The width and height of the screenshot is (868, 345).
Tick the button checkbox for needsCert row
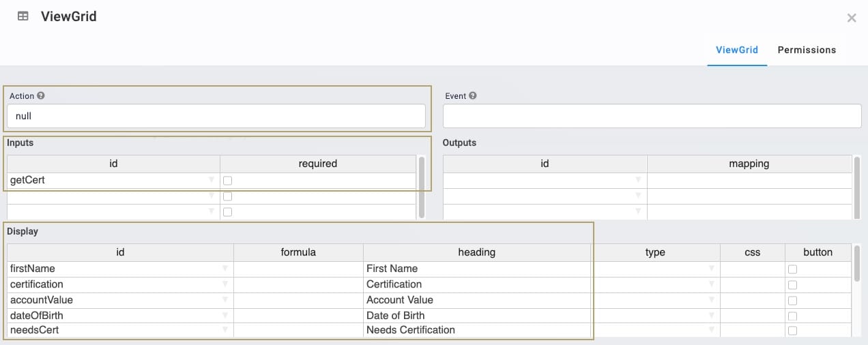click(x=792, y=331)
